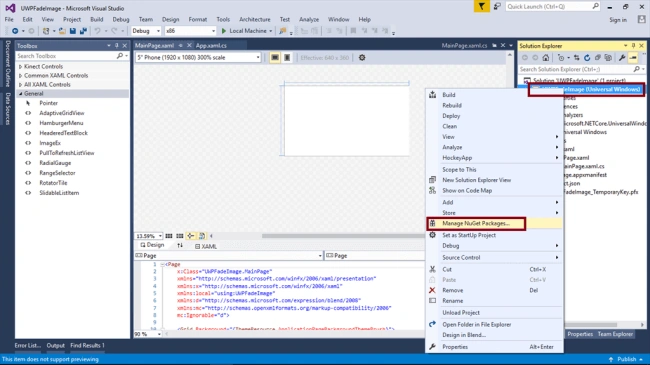Open the Debug configuration dropdown
The image size is (650, 365).
click(146, 31)
